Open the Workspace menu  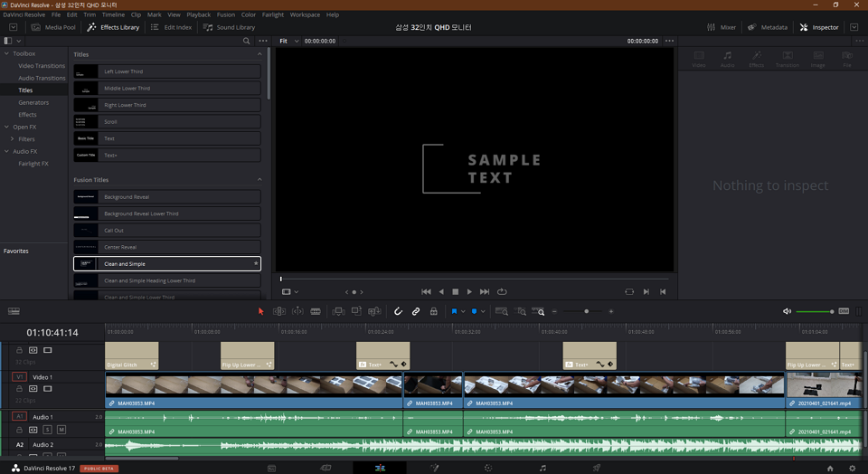[305, 14]
